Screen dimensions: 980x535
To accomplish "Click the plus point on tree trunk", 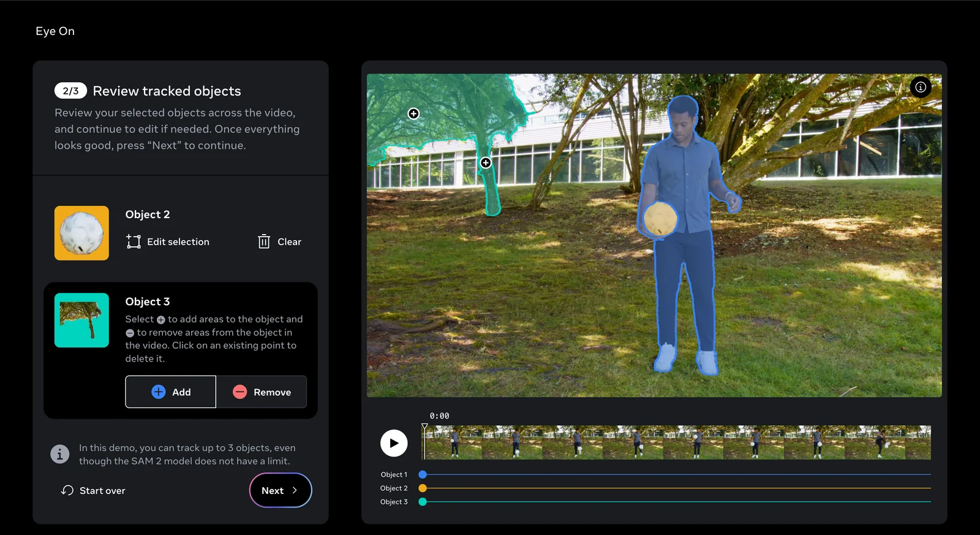I will coord(486,162).
